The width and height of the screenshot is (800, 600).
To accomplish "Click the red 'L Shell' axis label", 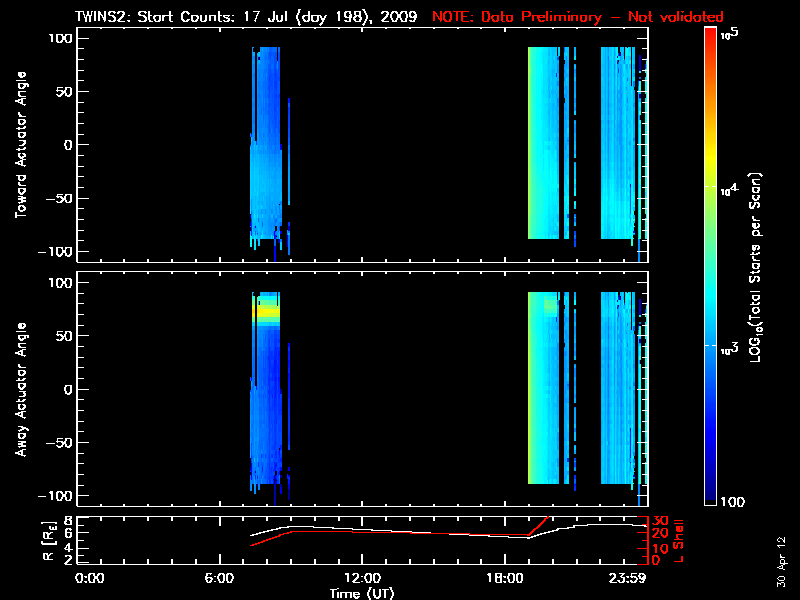I will (x=679, y=539).
